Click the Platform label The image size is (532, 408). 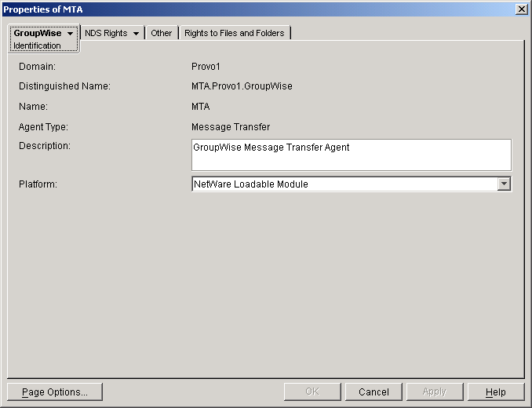point(38,184)
